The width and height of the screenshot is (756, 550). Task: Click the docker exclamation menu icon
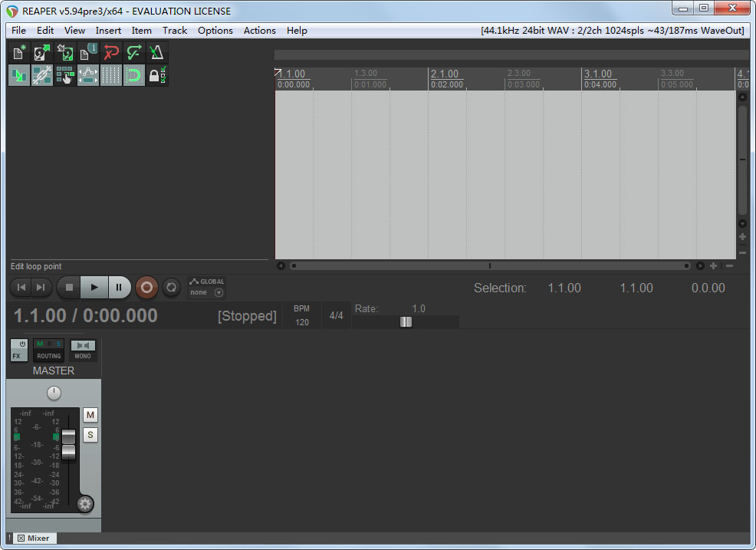click(x=10, y=538)
